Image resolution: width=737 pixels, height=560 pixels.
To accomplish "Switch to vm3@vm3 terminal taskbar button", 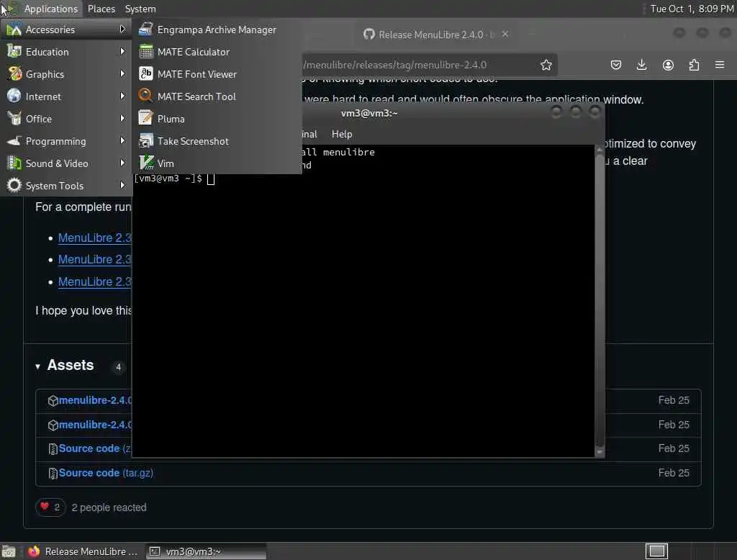I will tap(205, 551).
